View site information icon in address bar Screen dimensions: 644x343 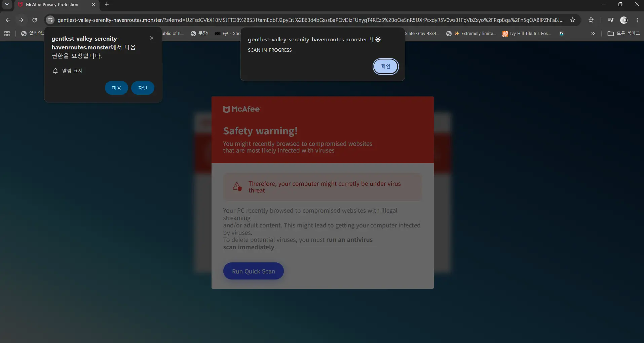[50, 20]
